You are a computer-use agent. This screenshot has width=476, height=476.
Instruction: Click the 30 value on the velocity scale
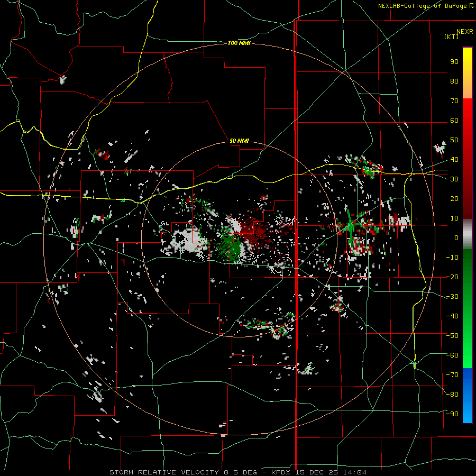tap(454, 179)
